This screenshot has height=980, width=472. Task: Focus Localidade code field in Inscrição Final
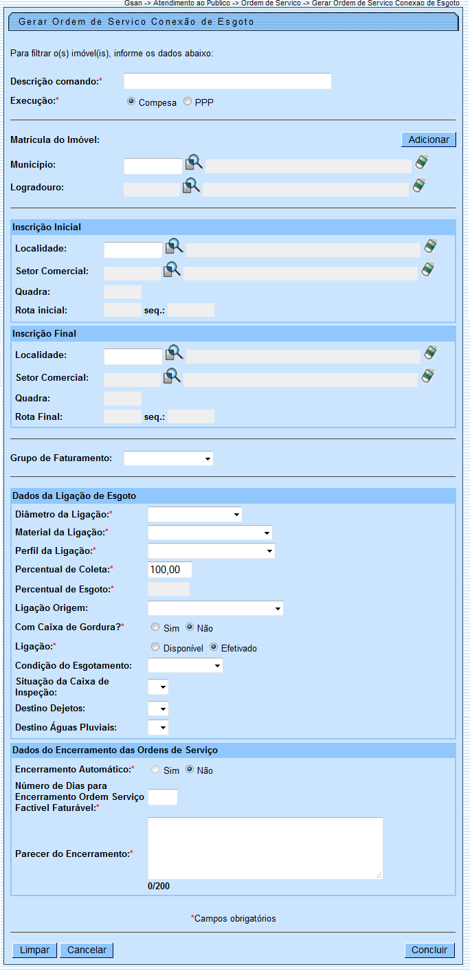pyautogui.click(x=133, y=356)
